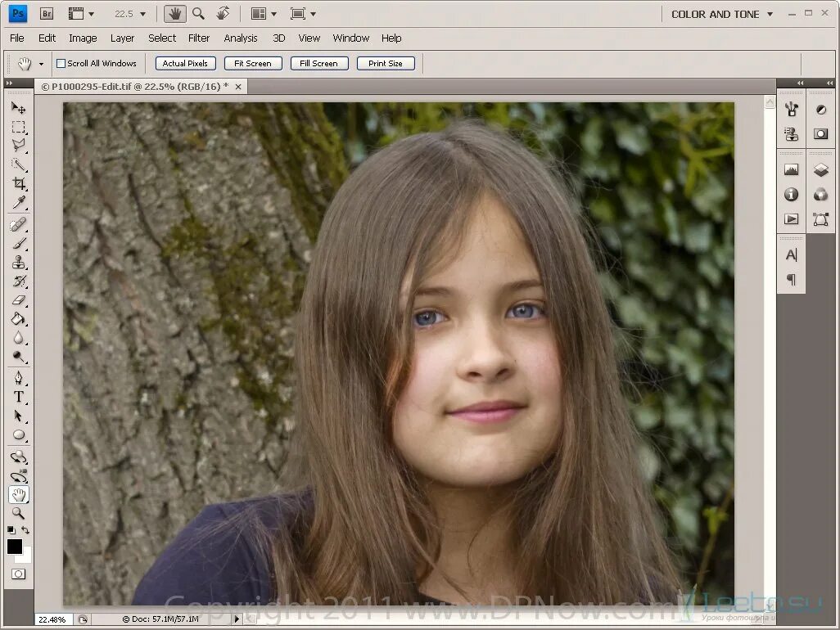This screenshot has width=840, height=630.
Task: Open the Analysis menu
Action: pos(241,38)
